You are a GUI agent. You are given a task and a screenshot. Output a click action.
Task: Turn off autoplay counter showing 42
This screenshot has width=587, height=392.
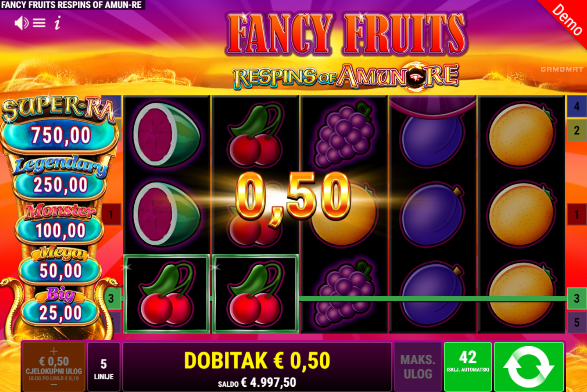tap(468, 367)
